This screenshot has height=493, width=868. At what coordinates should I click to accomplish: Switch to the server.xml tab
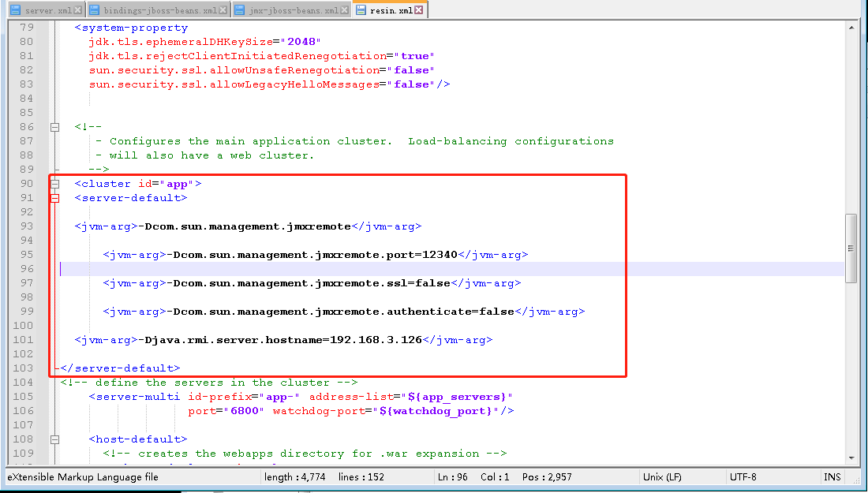click(x=46, y=10)
